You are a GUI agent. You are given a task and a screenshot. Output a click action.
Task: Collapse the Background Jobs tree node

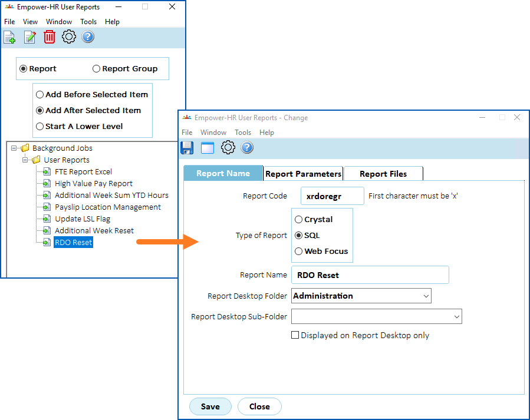point(14,148)
